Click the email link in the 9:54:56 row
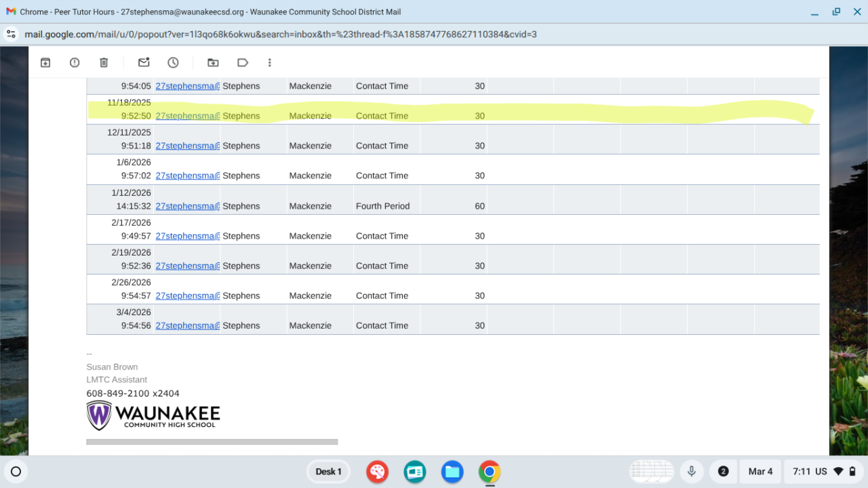Screen dimensions: 868x488 tap(187, 325)
